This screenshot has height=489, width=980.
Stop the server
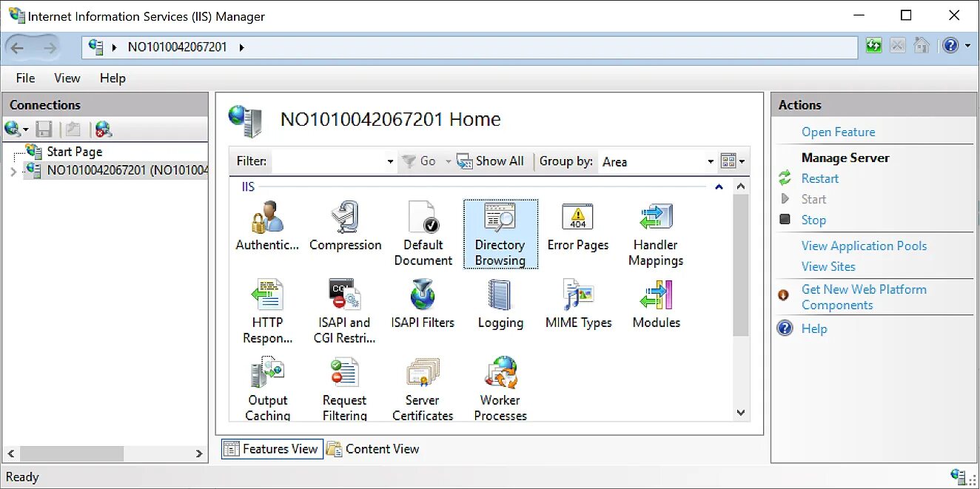[813, 220]
